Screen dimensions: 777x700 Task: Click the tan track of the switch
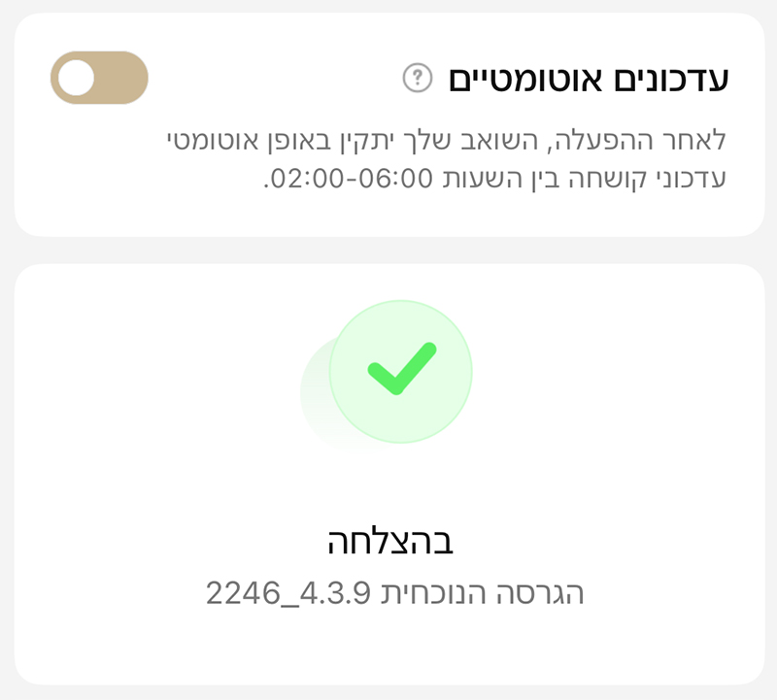[x=122, y=78]
